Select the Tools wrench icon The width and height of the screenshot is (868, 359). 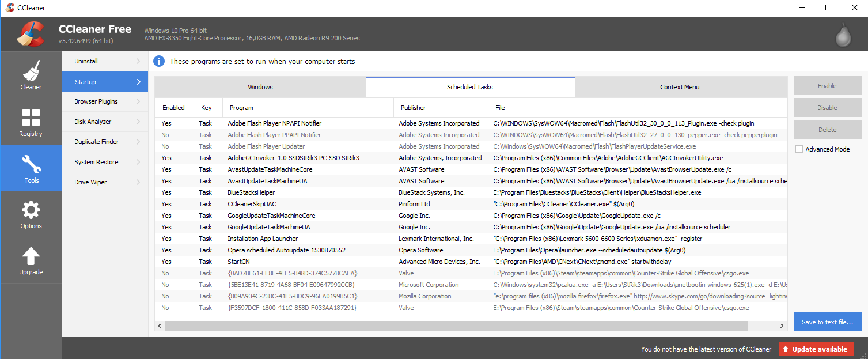[x=31, y=168]
